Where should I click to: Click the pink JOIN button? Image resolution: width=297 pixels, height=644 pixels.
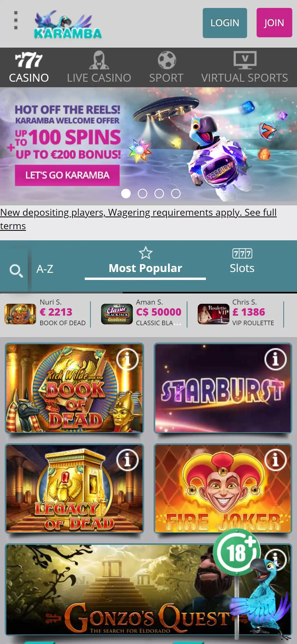(x=274, y=22)
